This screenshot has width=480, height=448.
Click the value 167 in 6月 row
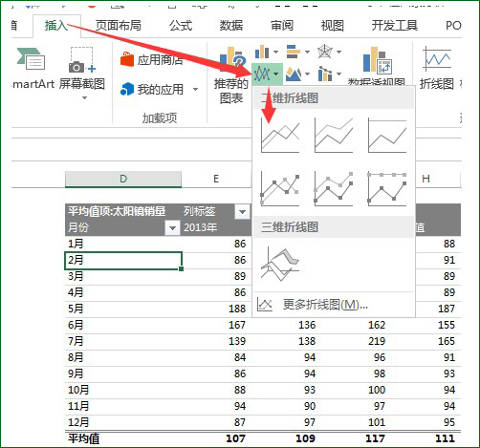click(x=237, y=325)
